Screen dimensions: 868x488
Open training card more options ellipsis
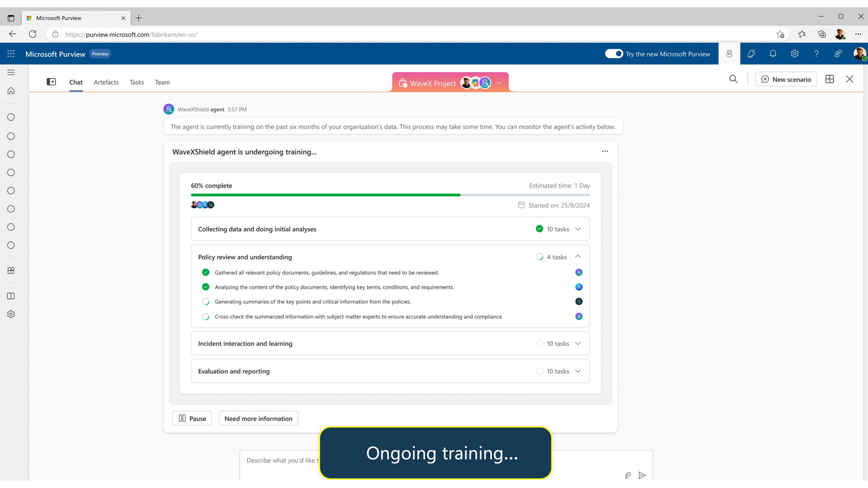tap(605, 151)
